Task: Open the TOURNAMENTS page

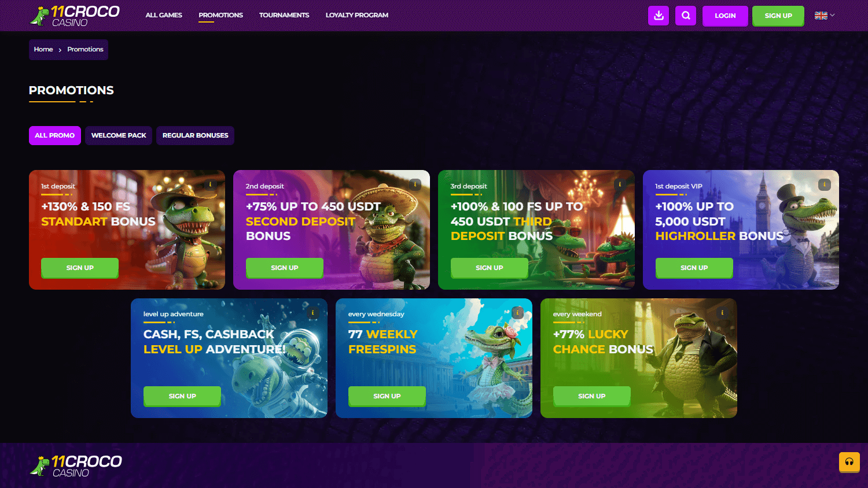Action: pyautogui.click(x=284, y=15)
